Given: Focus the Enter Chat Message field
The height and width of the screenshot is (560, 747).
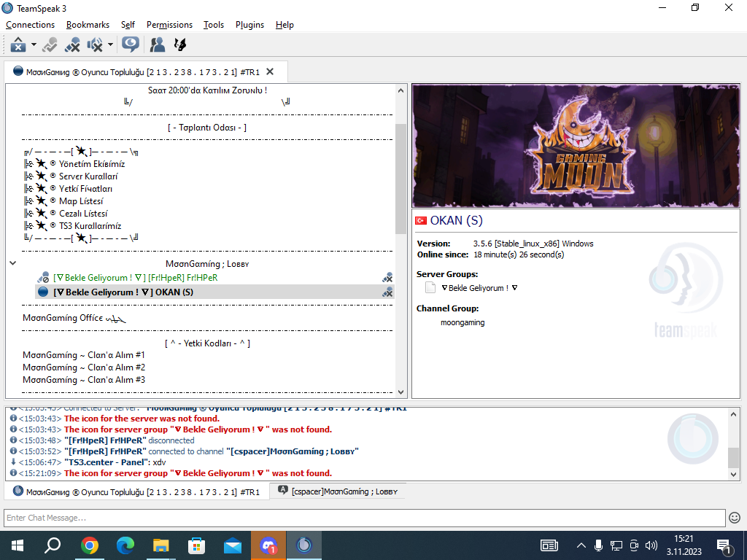Looking at the screenshot, I should [x=365, y=518].
